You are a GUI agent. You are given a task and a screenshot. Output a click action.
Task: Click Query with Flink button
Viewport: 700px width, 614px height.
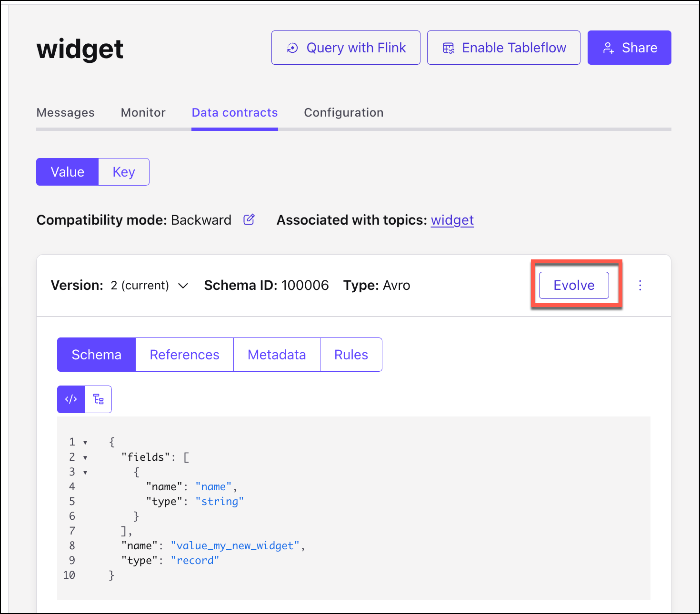(346, 48)
